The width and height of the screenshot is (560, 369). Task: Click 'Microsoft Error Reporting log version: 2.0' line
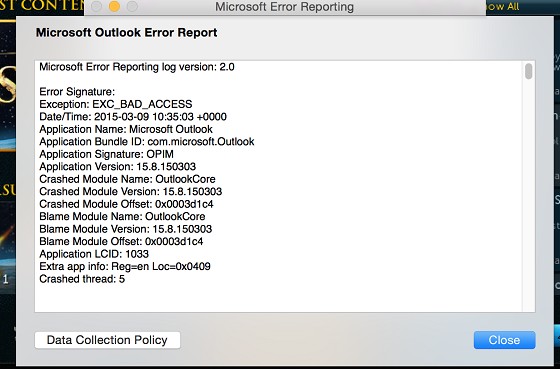137,67
